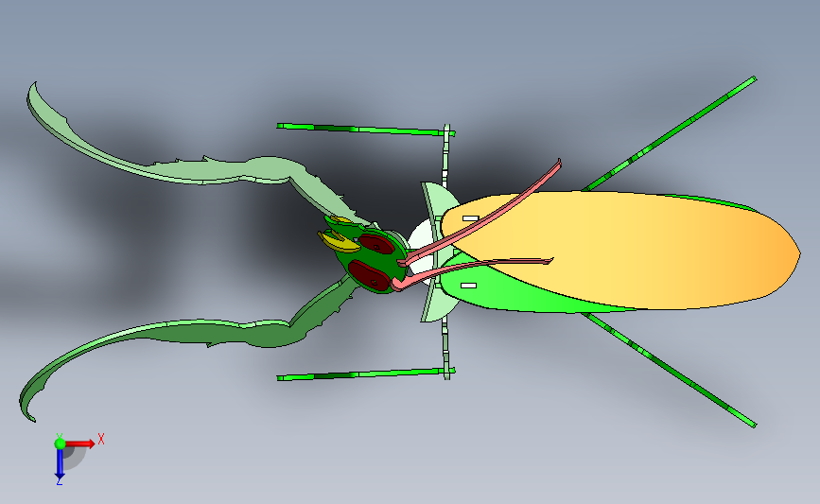Screen dimensions: 820x504
Task: Select the white slot on the orange wing
Action: [x=471, y=218]
